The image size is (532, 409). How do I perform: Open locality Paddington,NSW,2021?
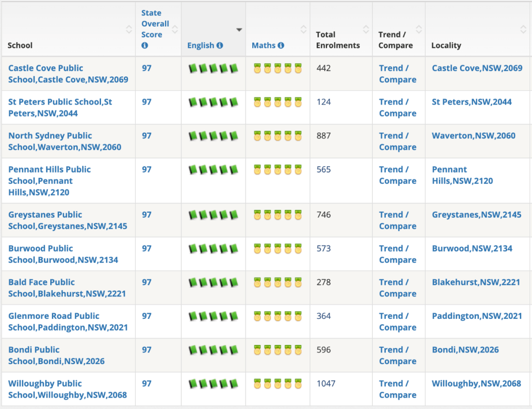coord(477,316)
